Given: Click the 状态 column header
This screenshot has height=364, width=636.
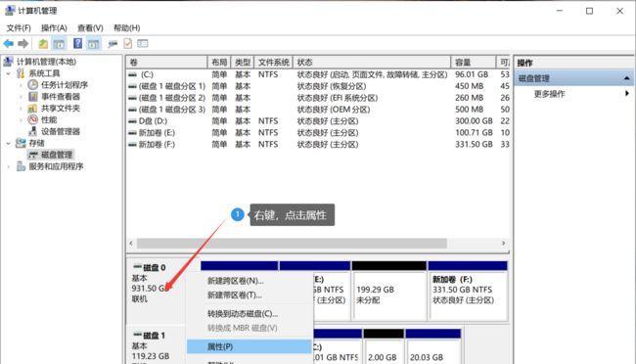Looking at the screenshot, I should click(372, 62).
